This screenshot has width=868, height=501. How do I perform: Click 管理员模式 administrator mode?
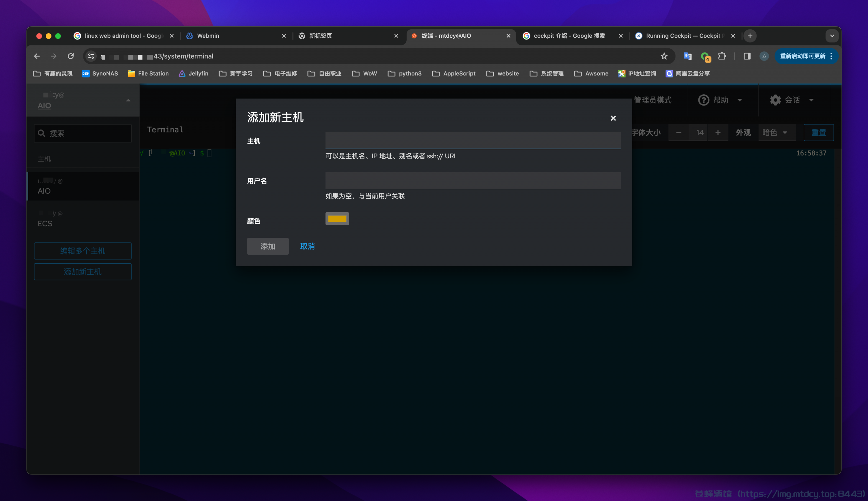pos(652,100)
